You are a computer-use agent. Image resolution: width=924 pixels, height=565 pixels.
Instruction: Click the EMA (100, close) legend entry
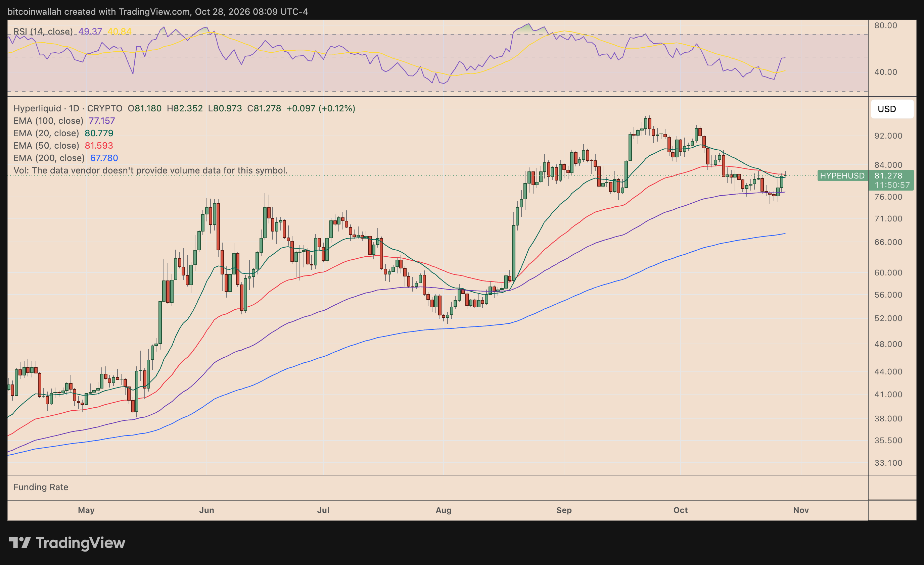point(64,121)
